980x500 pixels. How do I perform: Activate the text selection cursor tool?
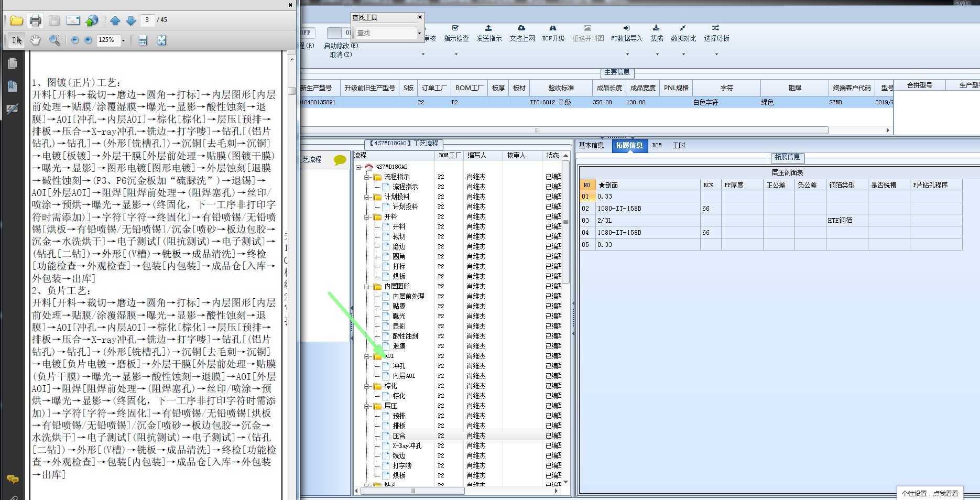click(17, 40)
